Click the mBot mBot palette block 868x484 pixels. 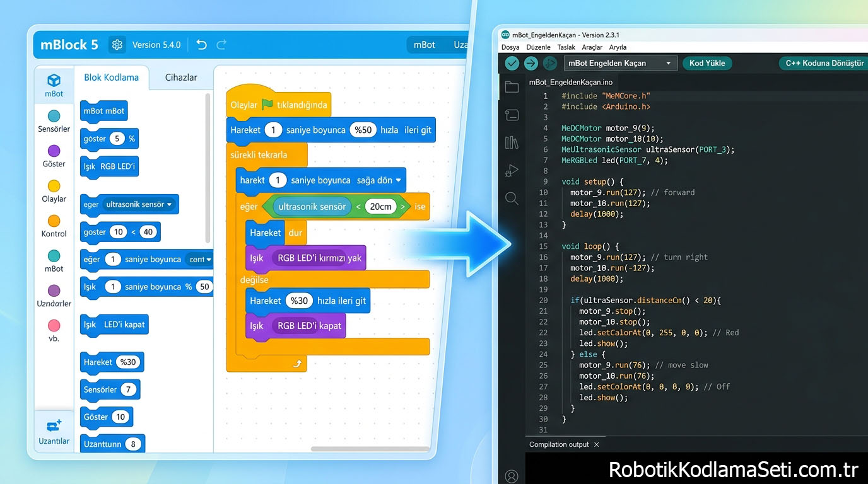(x=104, y=111)
